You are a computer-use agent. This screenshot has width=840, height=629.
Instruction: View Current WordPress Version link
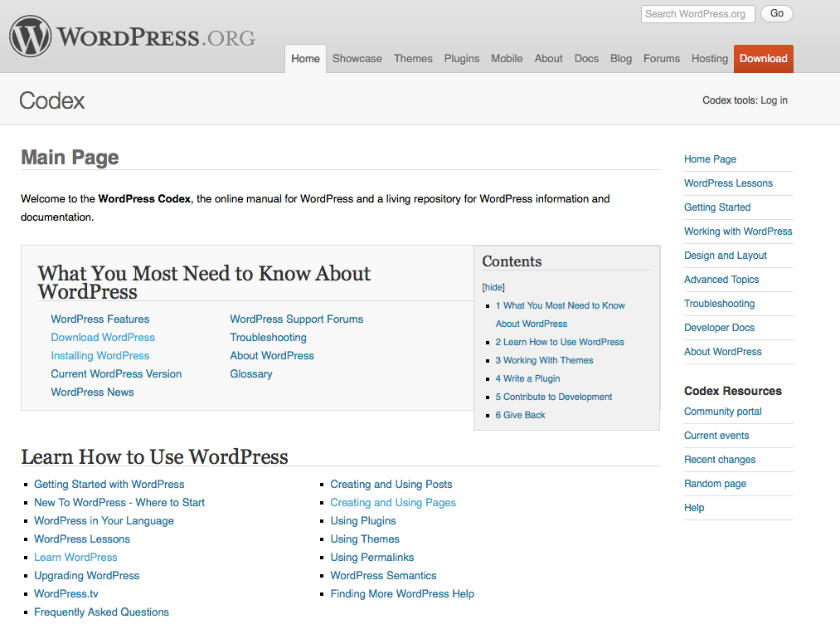pos(116,373)
